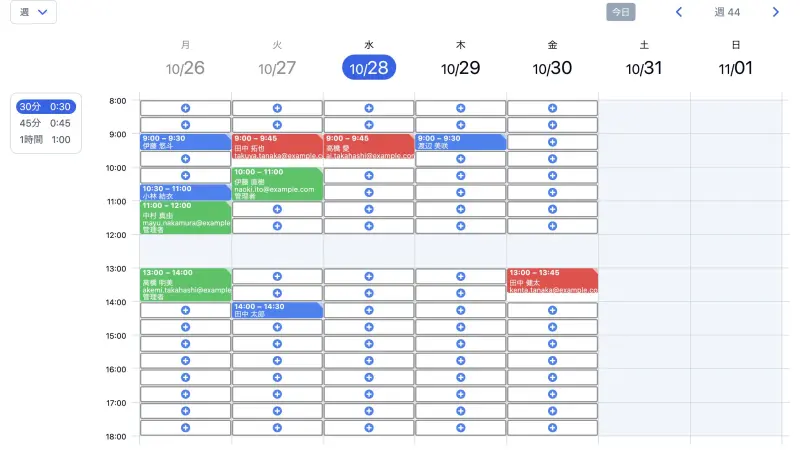
Task: Select the 30分 0:30 duration option
Action: (46, 107)
